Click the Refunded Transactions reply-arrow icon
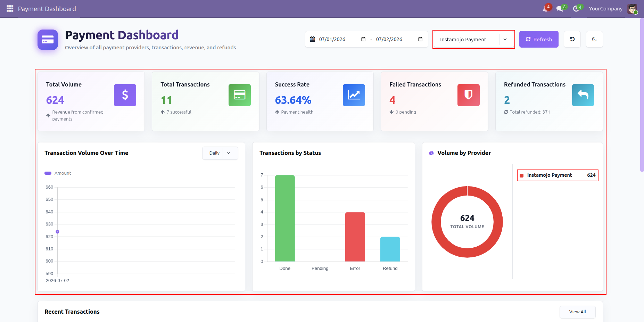 point(583,95)
